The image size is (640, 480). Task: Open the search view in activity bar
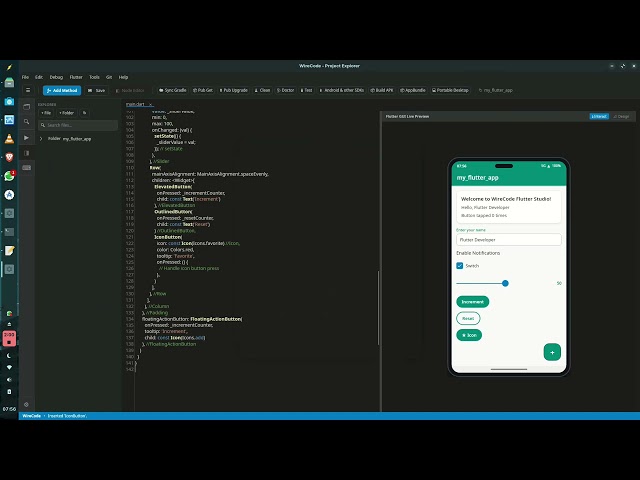click(27, 122)
